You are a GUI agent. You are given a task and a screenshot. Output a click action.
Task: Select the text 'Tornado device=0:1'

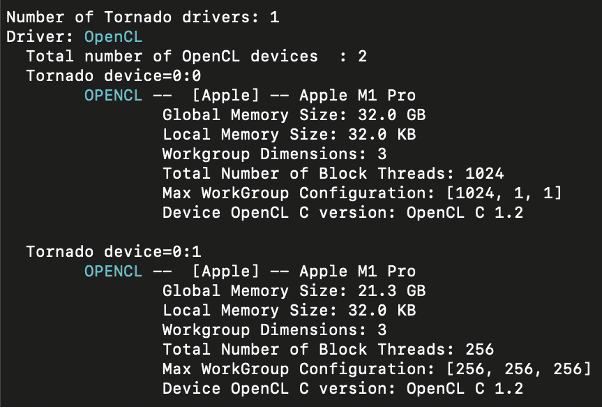point(114,252)
